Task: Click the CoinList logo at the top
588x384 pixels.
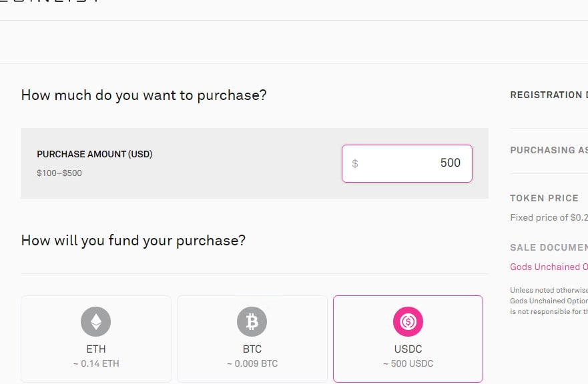Action: [50, 2]
